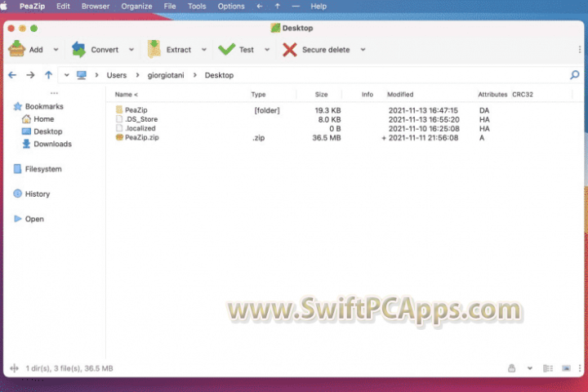This screenshot has width=588, height=392.
Task: Click the search magnifier icon
Action: 574,75
